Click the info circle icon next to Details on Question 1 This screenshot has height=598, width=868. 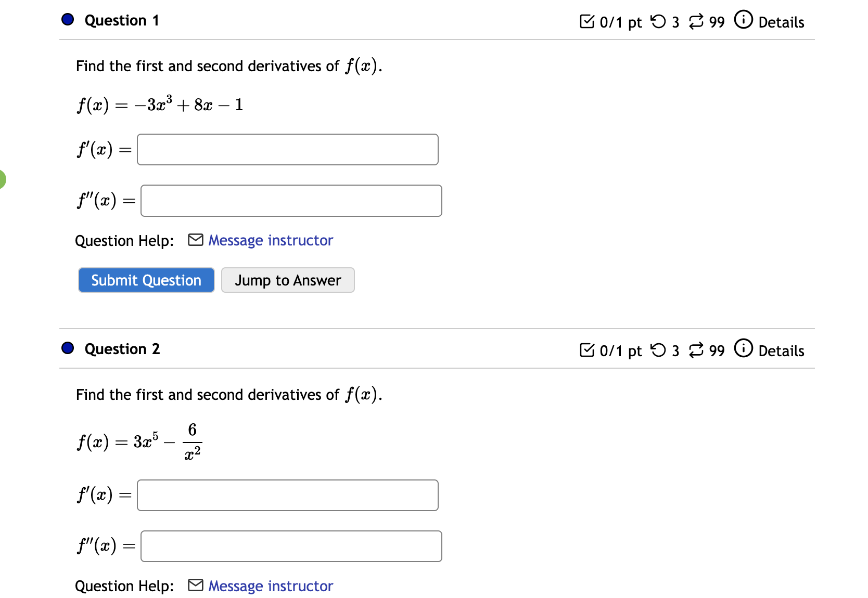coord(743,20)
